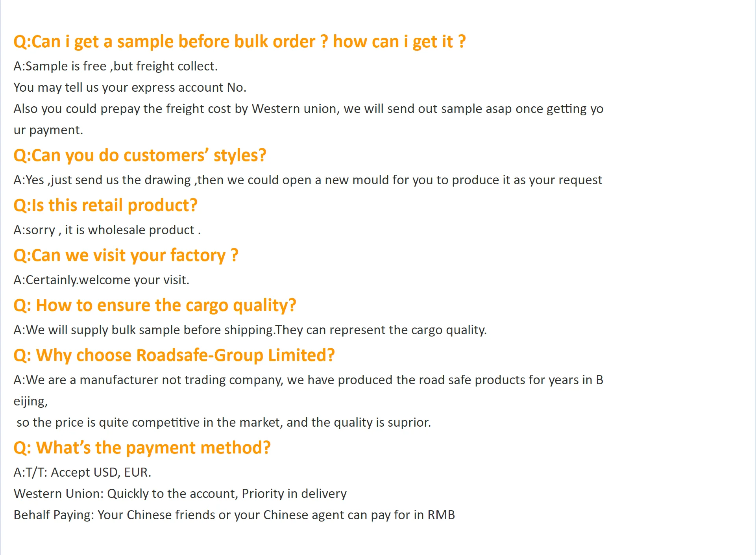This screenshot has height=555, width=756.
Task: Click the bulk sample before shipping answer
Action: click(x=250, y=330)
